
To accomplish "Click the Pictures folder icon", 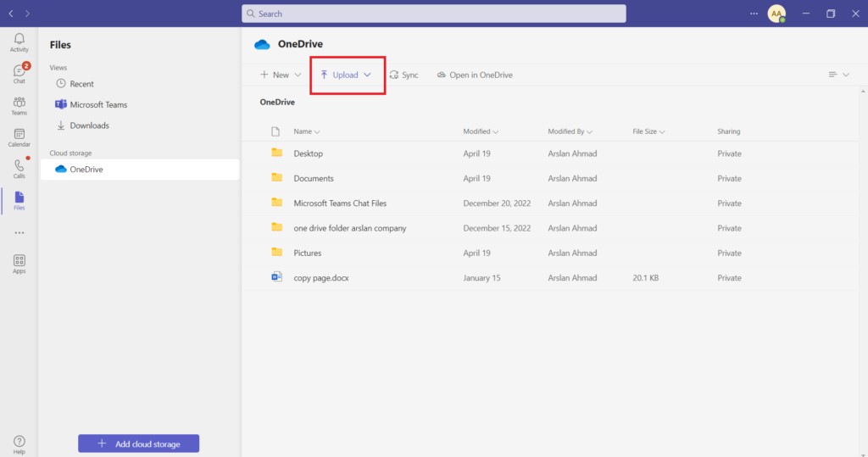I will click(277, 253).
